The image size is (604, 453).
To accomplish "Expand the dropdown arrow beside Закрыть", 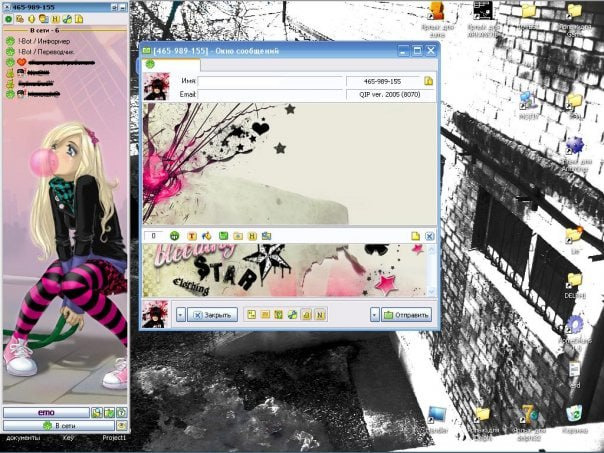I will click(x=180, y=314).
